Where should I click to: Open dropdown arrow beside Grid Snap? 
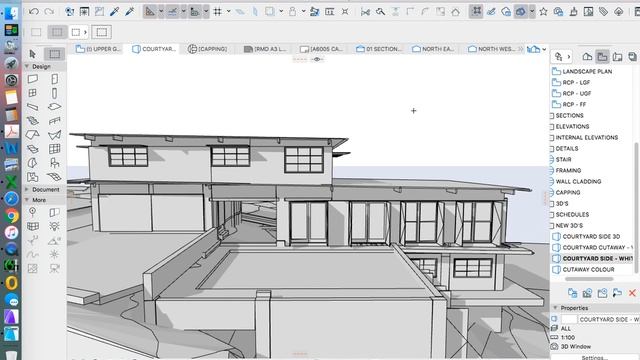click(x=229, y=11)
